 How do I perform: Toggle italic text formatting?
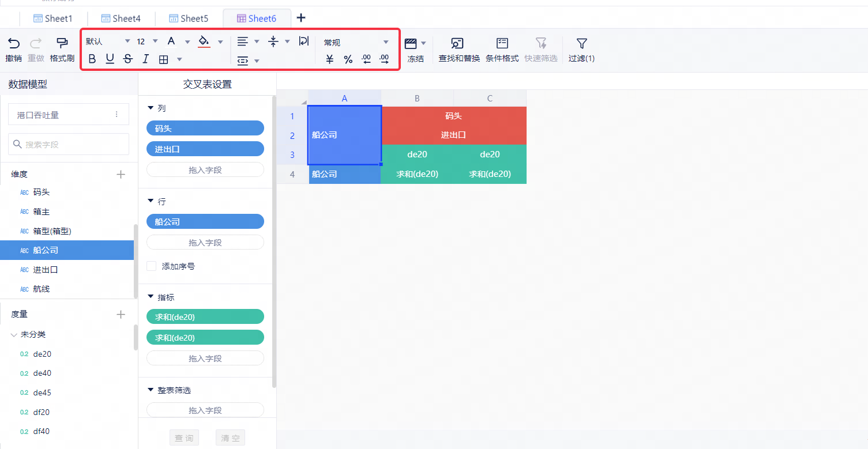point(146,59)
